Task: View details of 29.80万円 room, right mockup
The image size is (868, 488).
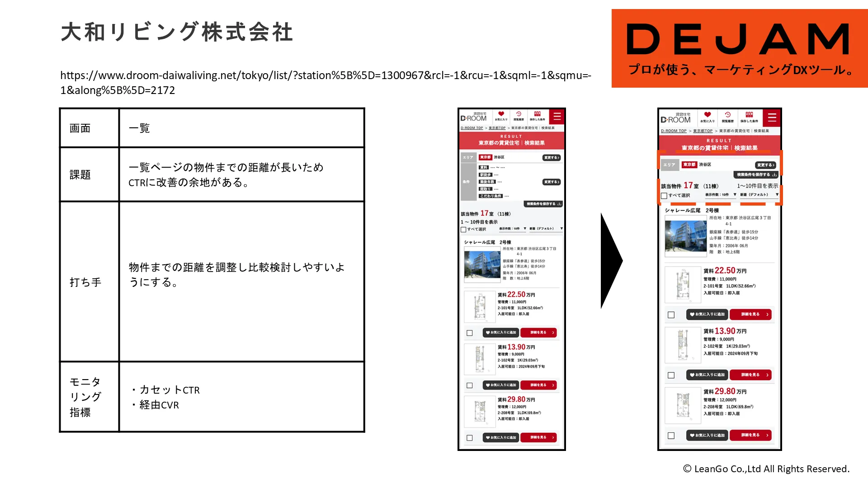Action: pos(750,436)
